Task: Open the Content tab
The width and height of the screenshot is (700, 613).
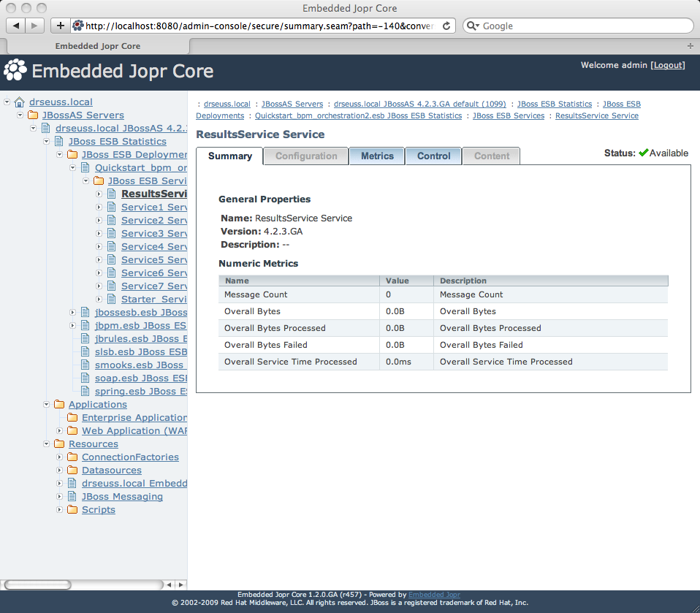Action: [492, 156]
